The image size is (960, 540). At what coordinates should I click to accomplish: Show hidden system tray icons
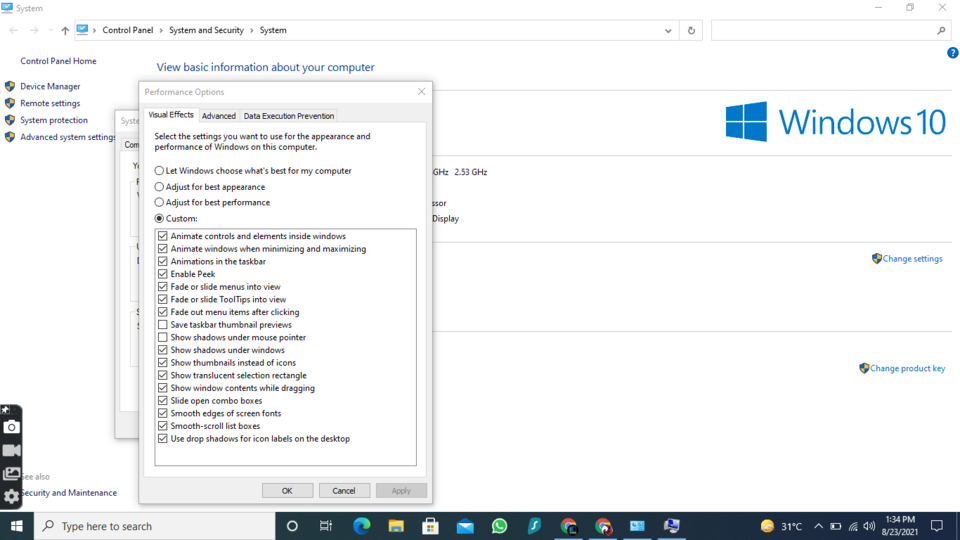818,526
